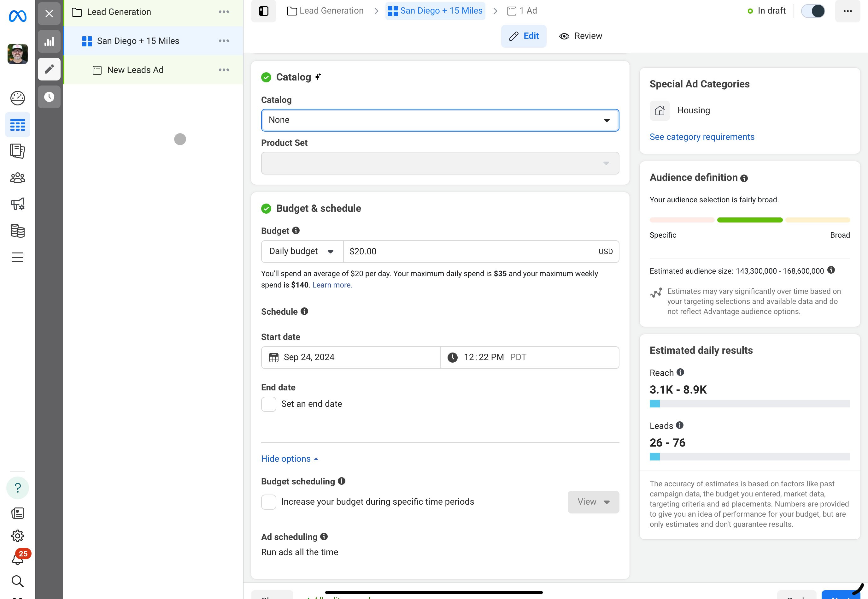Click the audience definition gauge bar
This screenshot has width=868, height=599.
pos(749,220)
